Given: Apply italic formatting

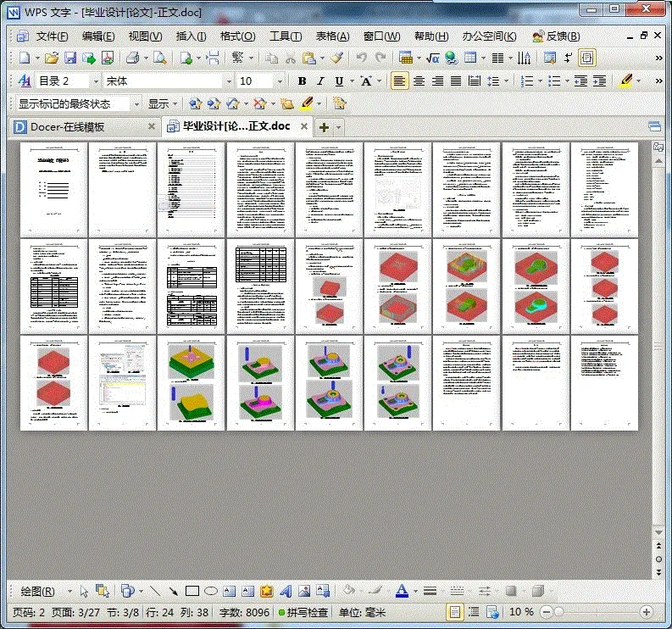Looking at the screenshot, I should pos(320,81).
